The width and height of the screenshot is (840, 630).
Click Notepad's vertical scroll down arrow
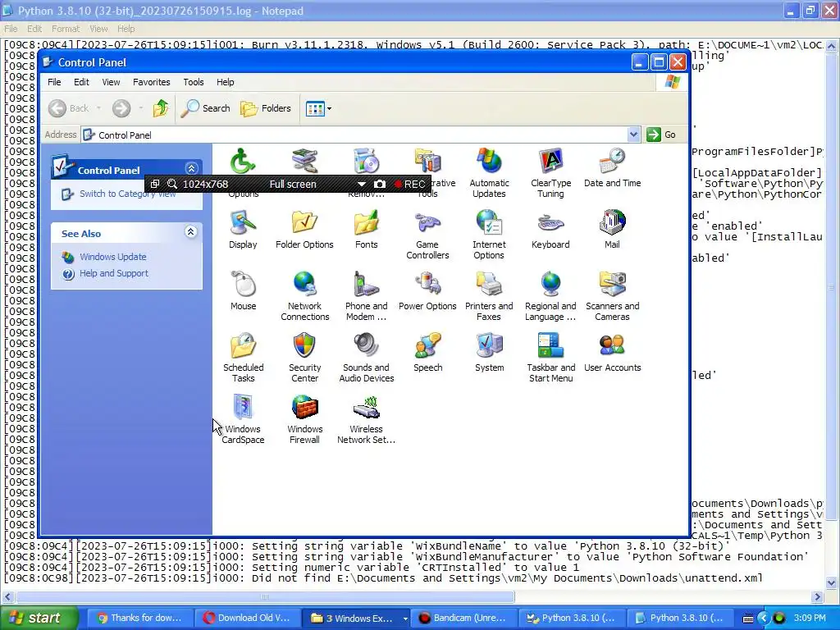tap(832, 583)
